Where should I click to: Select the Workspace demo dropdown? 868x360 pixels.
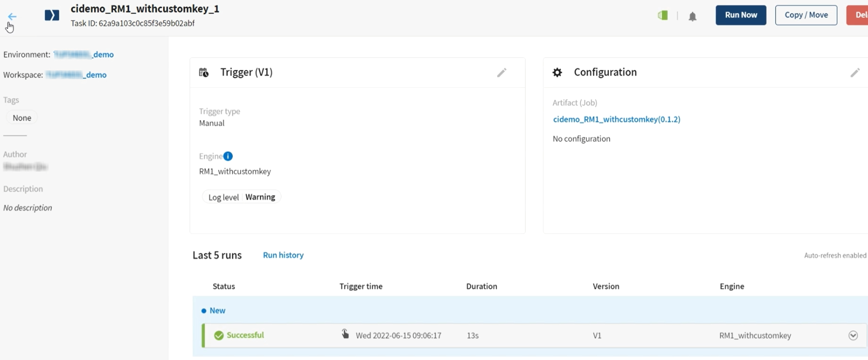tap(77, 74)
